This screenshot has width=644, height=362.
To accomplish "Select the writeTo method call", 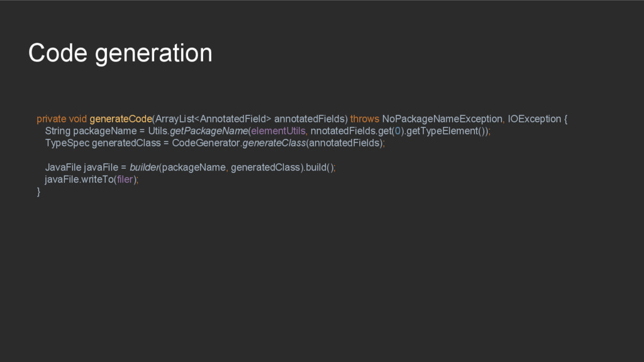I will [97, 179].
